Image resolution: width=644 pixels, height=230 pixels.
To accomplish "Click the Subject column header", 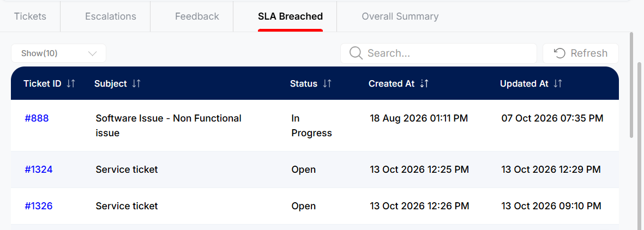I will pyautogui.click(x=111, y=83).
